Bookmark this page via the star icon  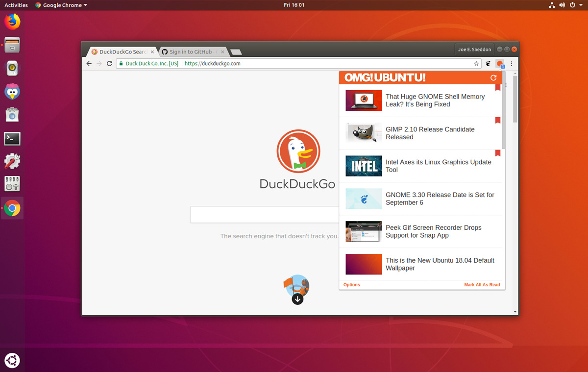coord(476,63)
